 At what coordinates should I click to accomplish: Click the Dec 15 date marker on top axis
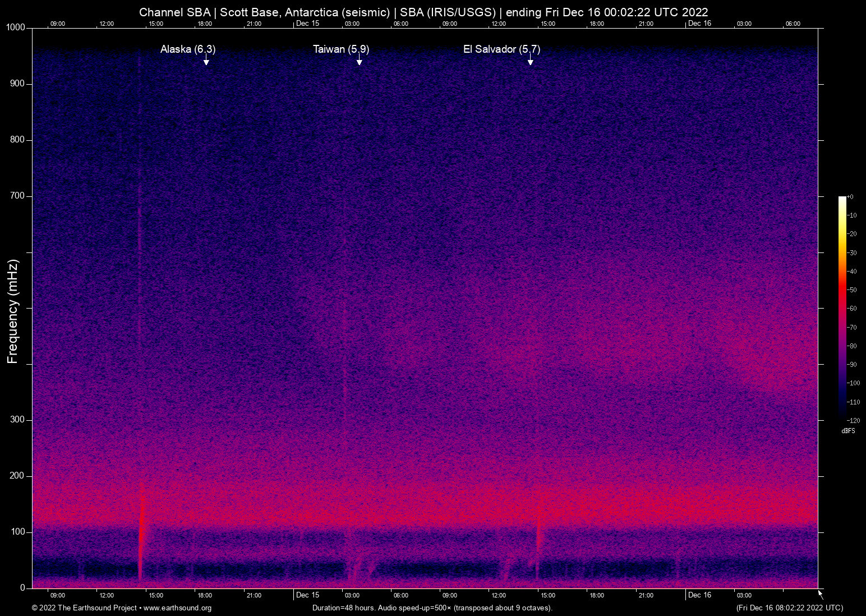click(x=307, y=23)
